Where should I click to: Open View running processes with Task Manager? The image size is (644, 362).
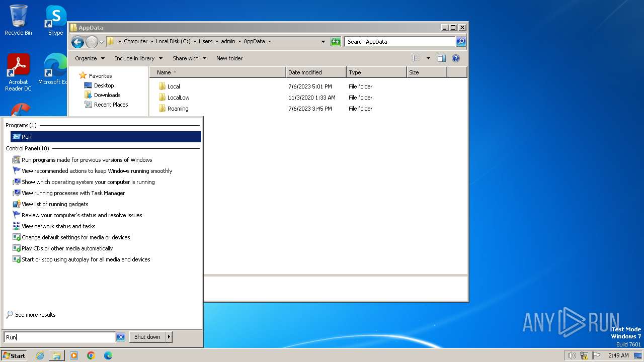[106, 193]
